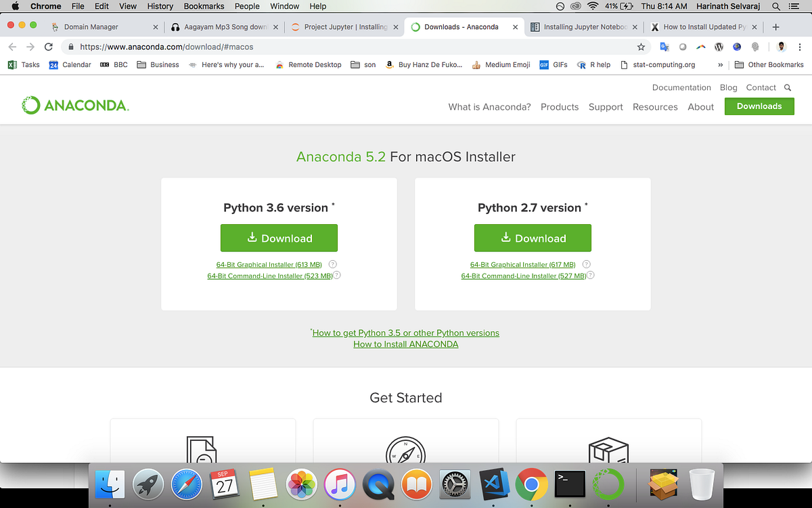Open Anaconda Navigator from the dock

point(608,484)
